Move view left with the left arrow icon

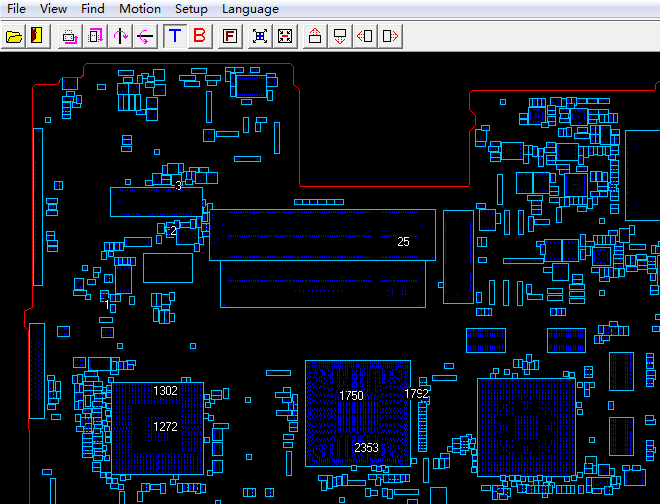[365, 36]
